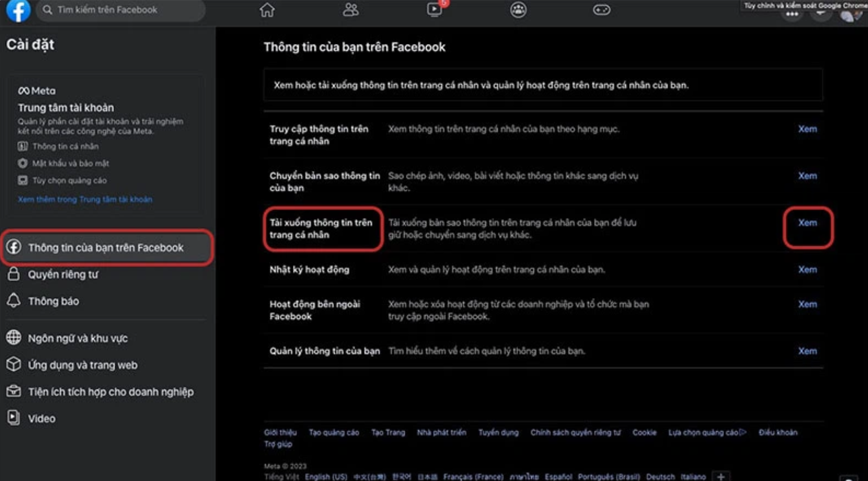Open the Friends icon in top bar
Screen dimensions: 868x481
(x=350, y=10)
